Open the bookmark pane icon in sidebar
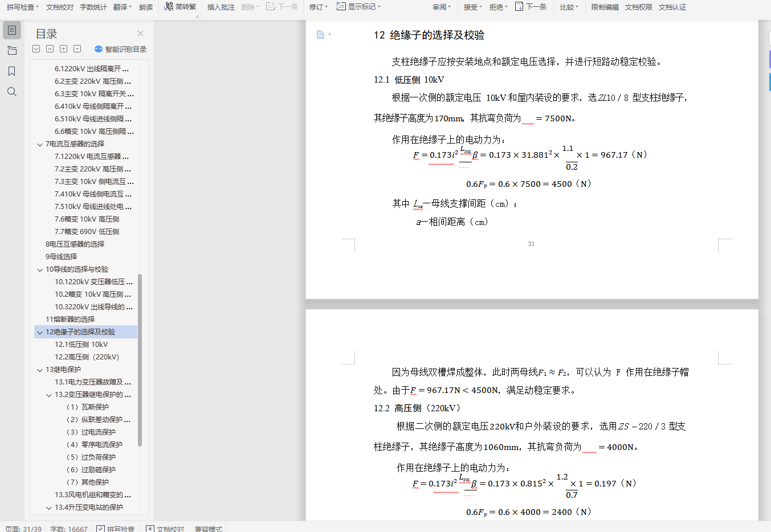 [x=12, y=71]
